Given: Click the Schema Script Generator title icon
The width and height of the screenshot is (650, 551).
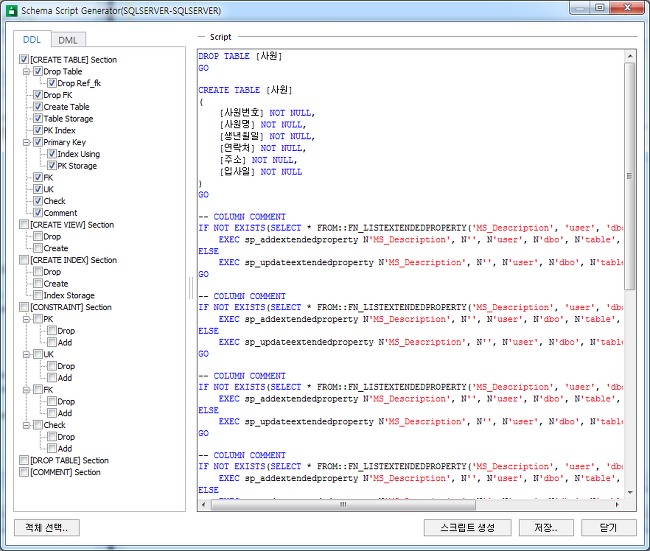Looking at the screenshot, I should point(12,10).
